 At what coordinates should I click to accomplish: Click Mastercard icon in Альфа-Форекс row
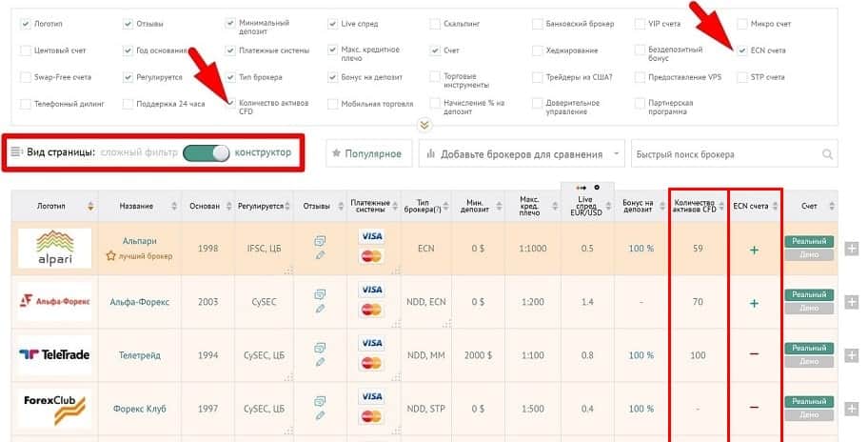click(x=372, y=310)
